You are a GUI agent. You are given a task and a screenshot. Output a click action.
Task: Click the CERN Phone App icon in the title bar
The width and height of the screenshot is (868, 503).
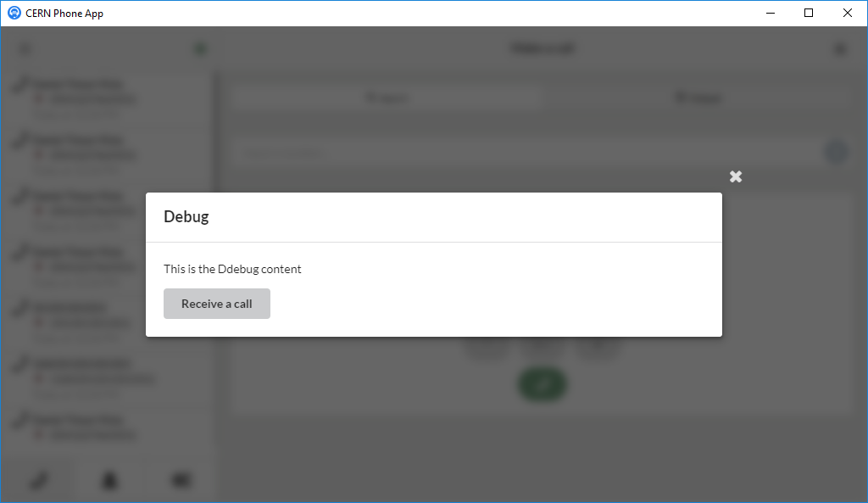point(14,13)
